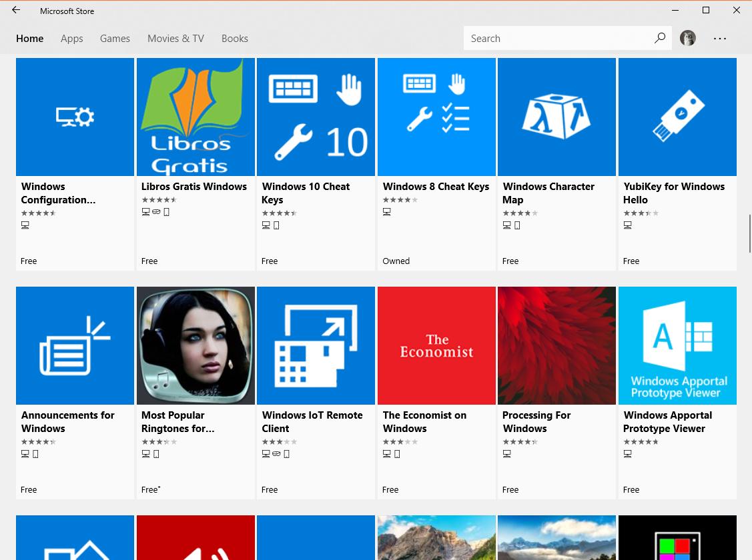Switch to the Movies & TV tab
Image resolution: width=752 pixels, height=560 pixels.
(x=175, y=38)
